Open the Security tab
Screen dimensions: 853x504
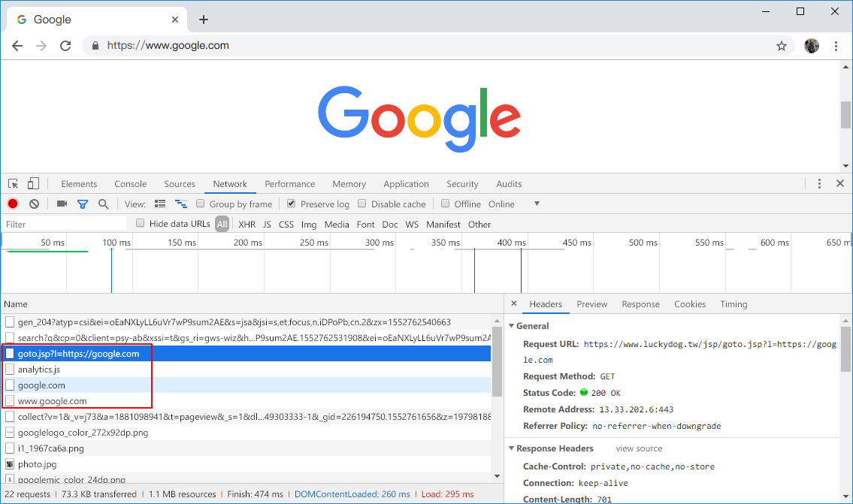tap(462, 184)
